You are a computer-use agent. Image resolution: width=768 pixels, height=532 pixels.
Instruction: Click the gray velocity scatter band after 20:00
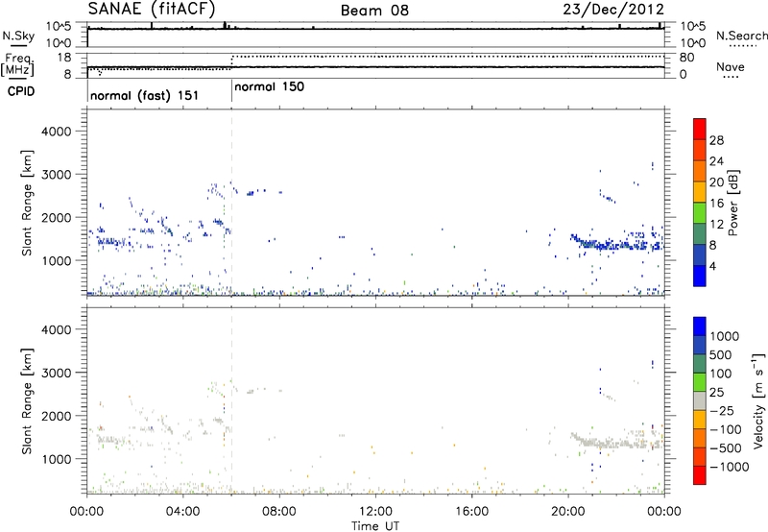coord(616,441)
